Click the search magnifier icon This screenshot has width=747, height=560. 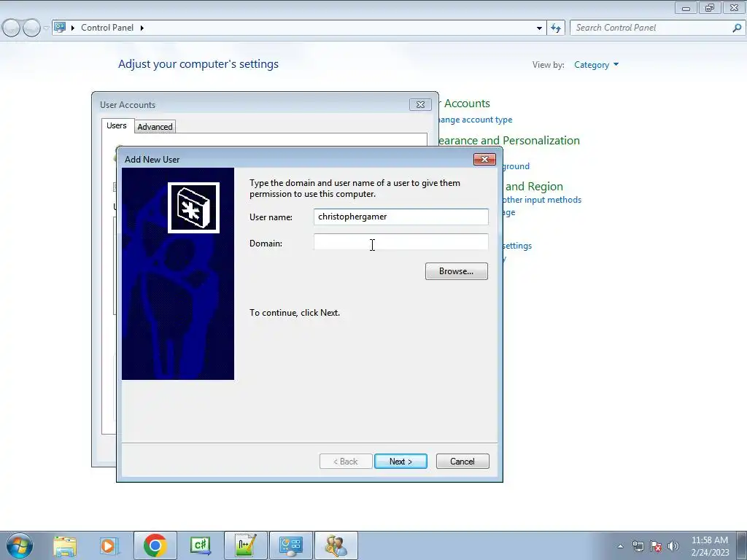click(x=737, y=28)
